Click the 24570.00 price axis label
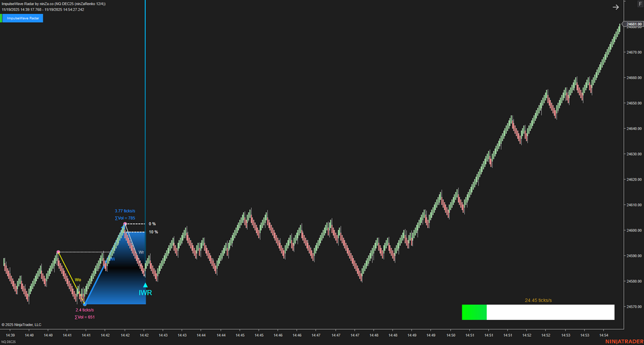The image size is (644, 345). pos(634,307)
